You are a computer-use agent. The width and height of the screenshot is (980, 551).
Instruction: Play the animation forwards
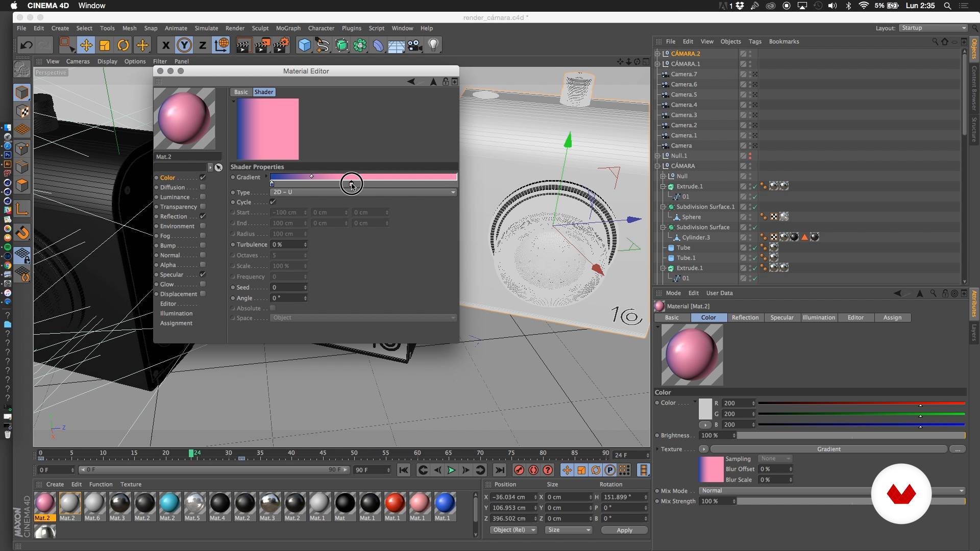pyautogui.click(x=451, y=470)
